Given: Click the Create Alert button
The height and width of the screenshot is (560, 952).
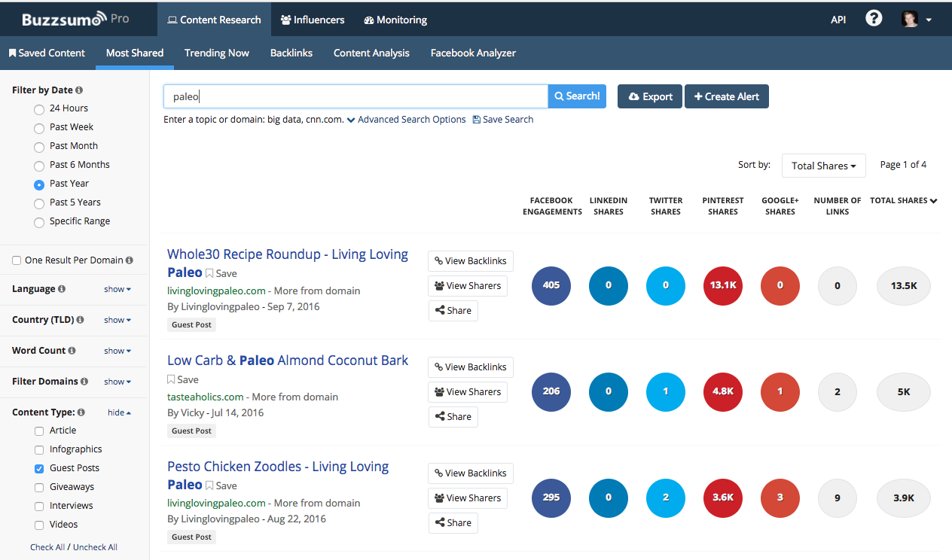Looking at the screenshot, I should coord(727,96).
